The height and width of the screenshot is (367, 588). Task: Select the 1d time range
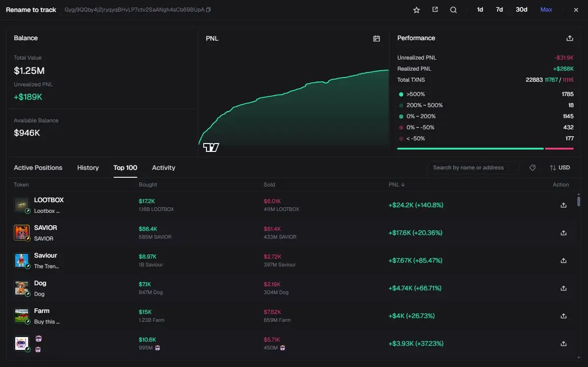coord(480,10)
